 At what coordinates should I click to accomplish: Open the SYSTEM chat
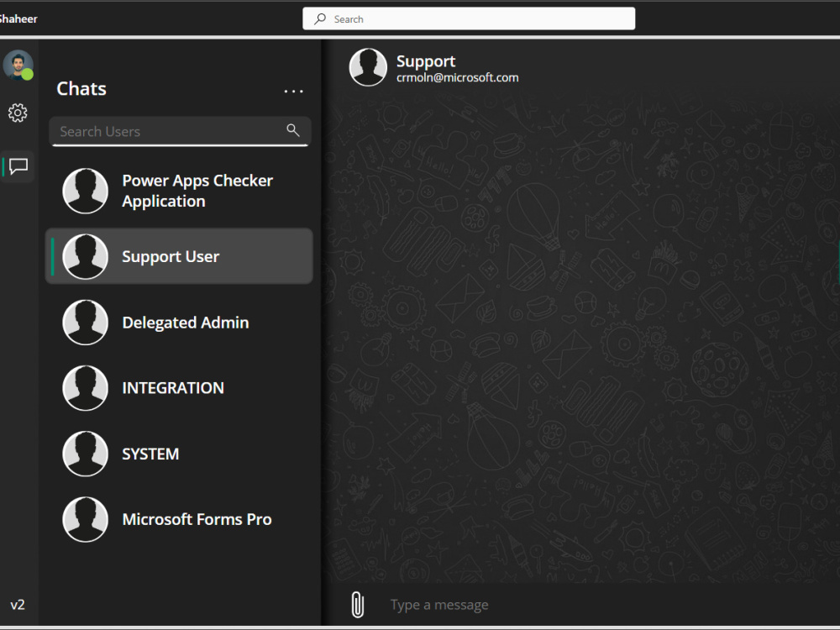click(179, 454)
